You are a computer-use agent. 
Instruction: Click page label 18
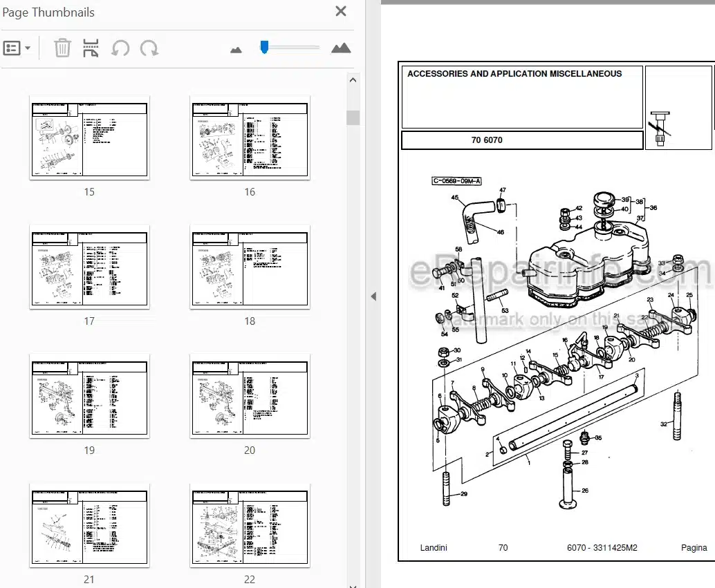click(250, 321)
